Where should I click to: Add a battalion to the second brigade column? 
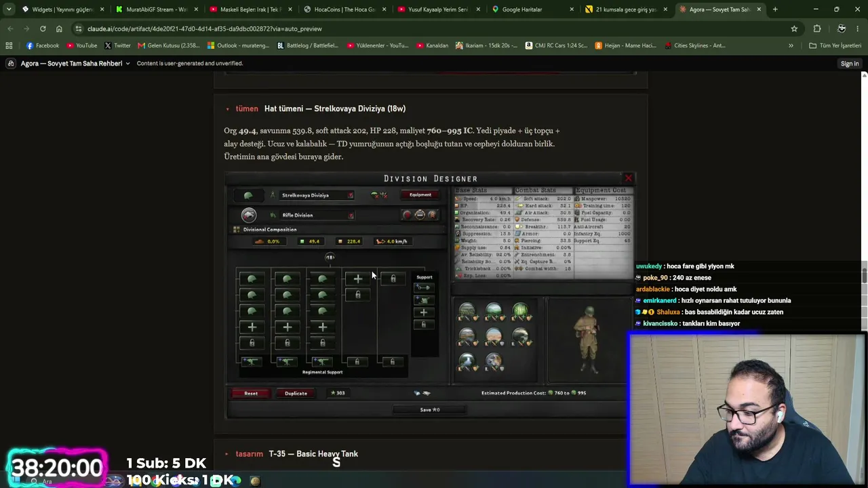[287, 327]
